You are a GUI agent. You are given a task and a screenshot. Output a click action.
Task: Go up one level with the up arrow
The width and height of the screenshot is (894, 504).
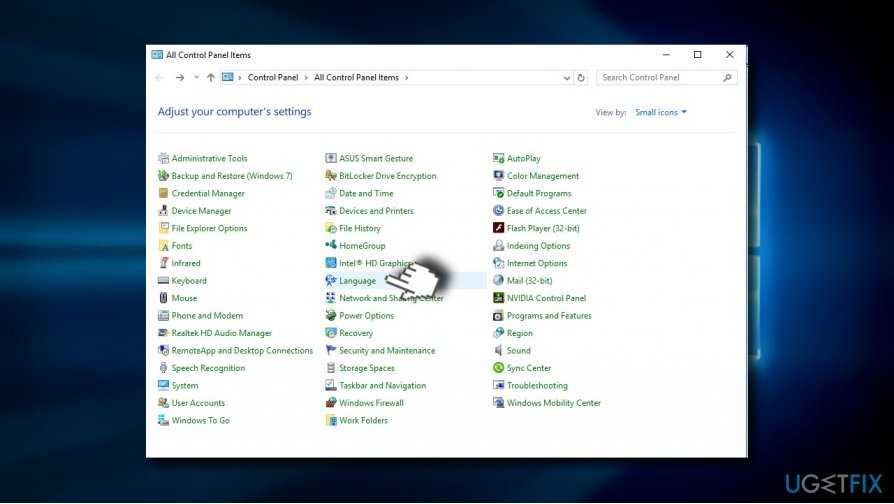pos(211,78)
